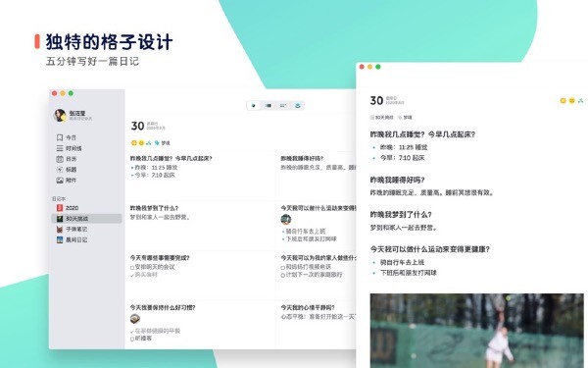Screen dimensions: 588x368
Task: Click grid cell 今天我的心情平静吗？
Action: pos(317,324)
